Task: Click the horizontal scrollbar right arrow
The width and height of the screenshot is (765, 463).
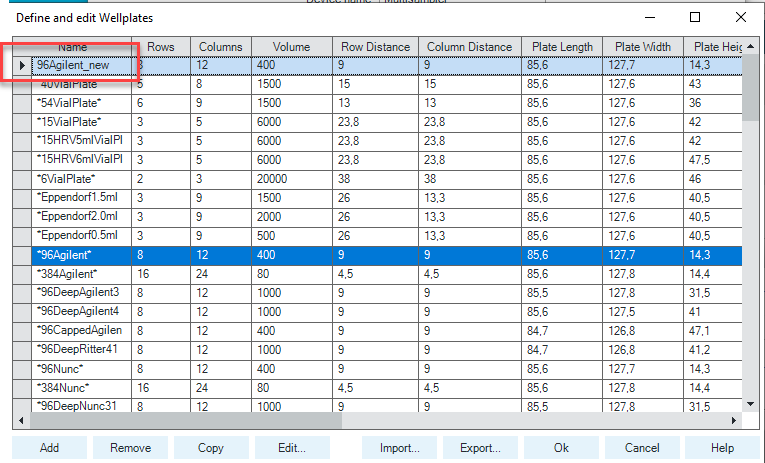Action: click(x=734, y=420)
